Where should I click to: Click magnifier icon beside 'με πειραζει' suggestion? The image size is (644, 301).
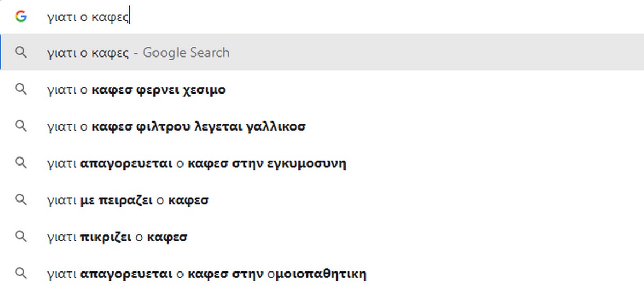[21, 200]
